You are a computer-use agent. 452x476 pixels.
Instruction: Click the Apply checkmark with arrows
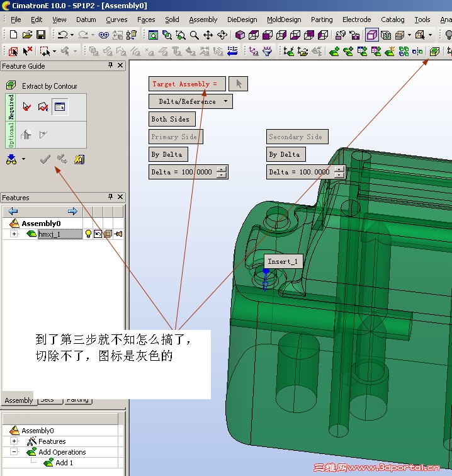(62, 159)
